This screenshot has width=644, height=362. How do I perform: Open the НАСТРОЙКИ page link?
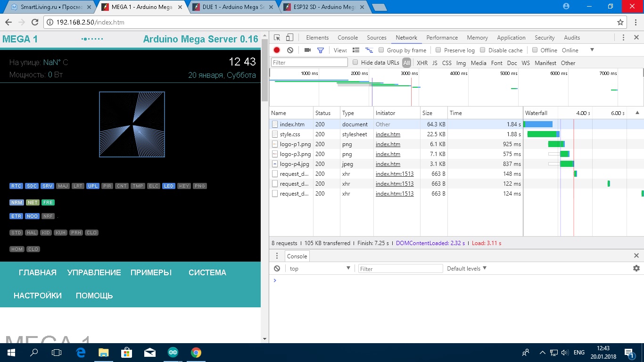(x=38, y=296)
